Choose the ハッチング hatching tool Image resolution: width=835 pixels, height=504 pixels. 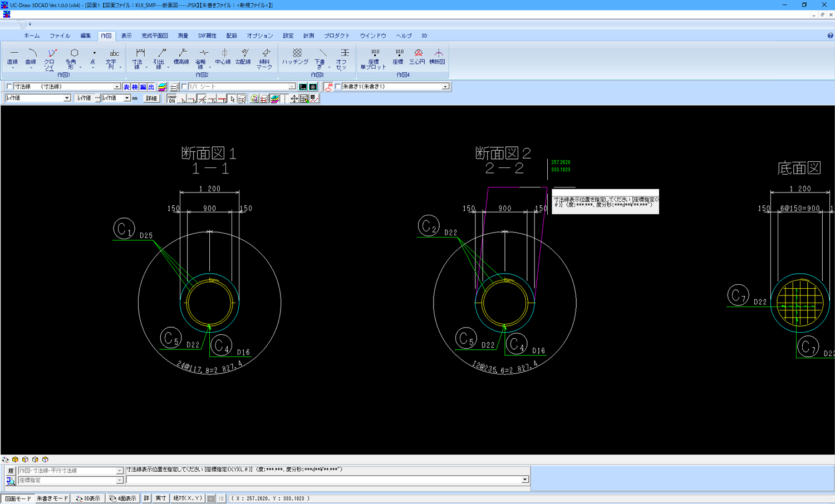[x=296, y=56]
